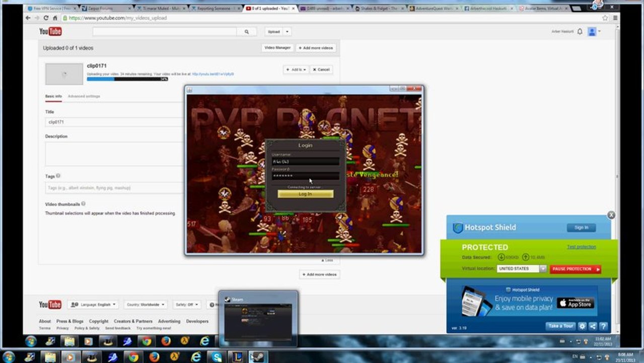Select the Steam window preview thumbnail
Viewport: 644px width, 363px height.
coord(258,319)
